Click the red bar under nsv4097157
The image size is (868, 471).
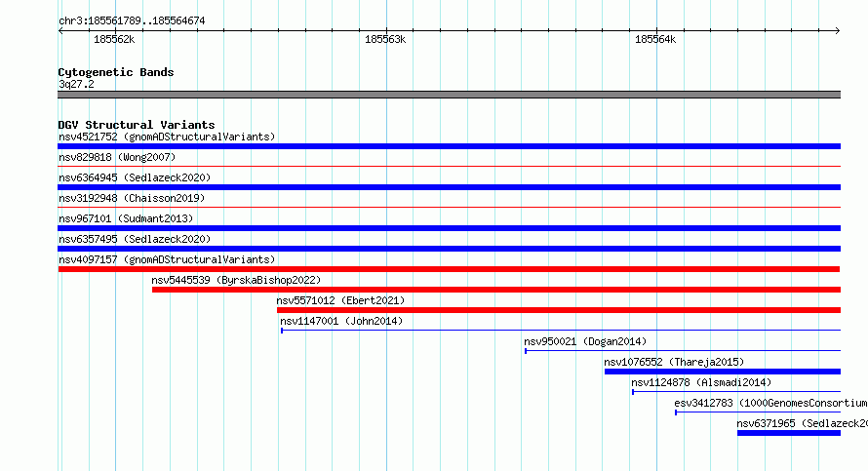(x=449, y=269)
